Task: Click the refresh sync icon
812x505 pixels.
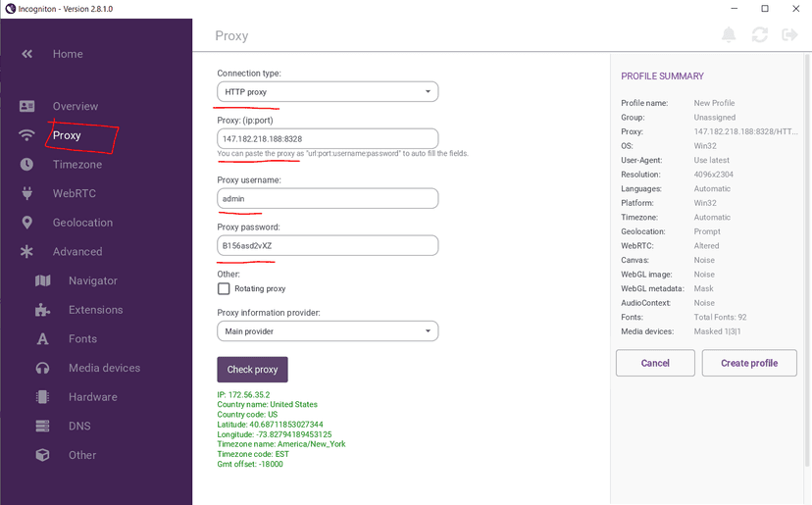Action: point(759,35)
